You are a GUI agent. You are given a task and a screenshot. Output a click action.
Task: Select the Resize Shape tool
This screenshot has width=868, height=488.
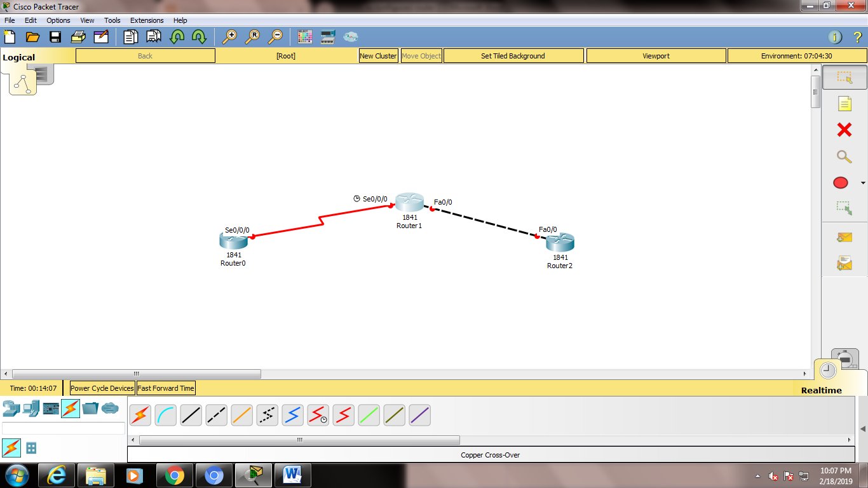click(843, 209)
